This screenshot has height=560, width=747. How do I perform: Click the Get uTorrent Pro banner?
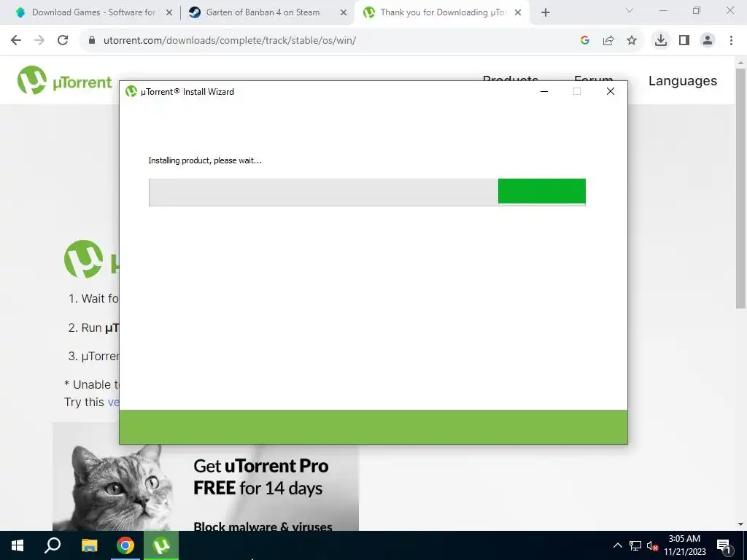[x=205, y=489]
